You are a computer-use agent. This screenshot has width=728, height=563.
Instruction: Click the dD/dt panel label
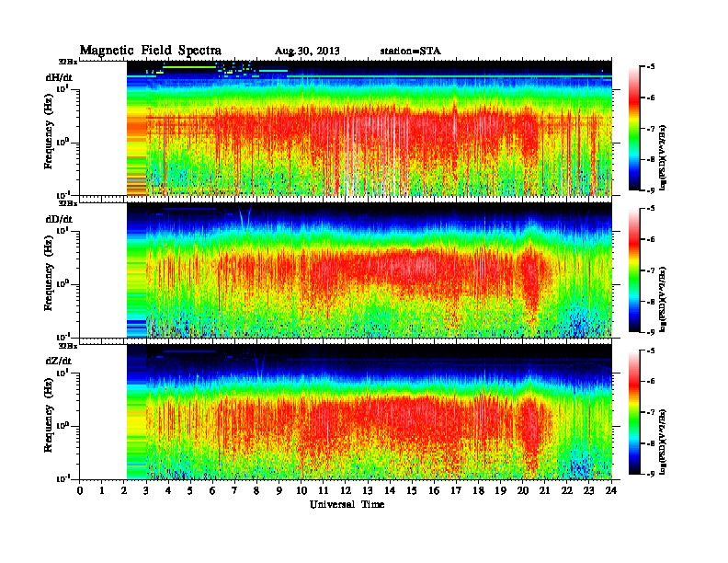click(x=59, y=219)
